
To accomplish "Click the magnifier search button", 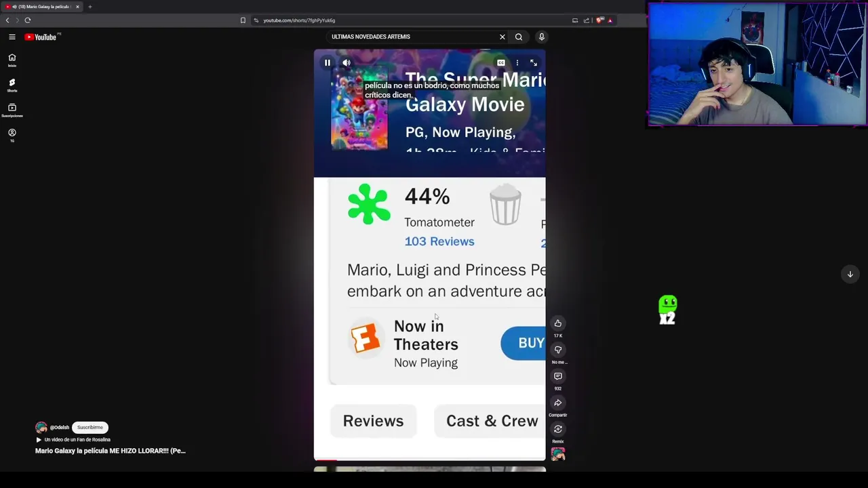I will 519,37.
